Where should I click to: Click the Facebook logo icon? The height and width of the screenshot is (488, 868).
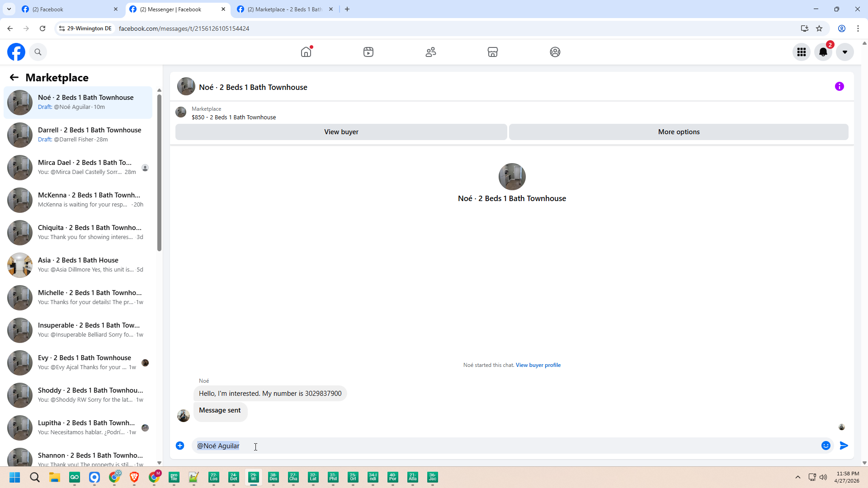pyautogui.click(x=16, y=52)
